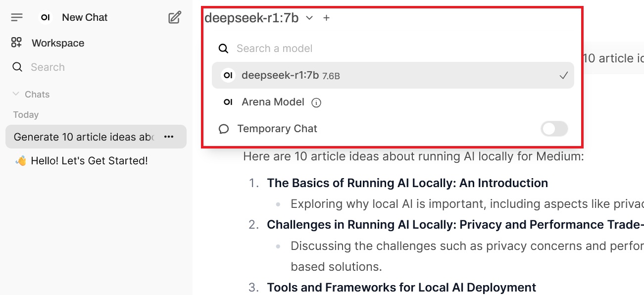The height and width of the screenshot is (295, 644).
Task: Click the info icon next to Arena Model
Action: pos(316,103)
